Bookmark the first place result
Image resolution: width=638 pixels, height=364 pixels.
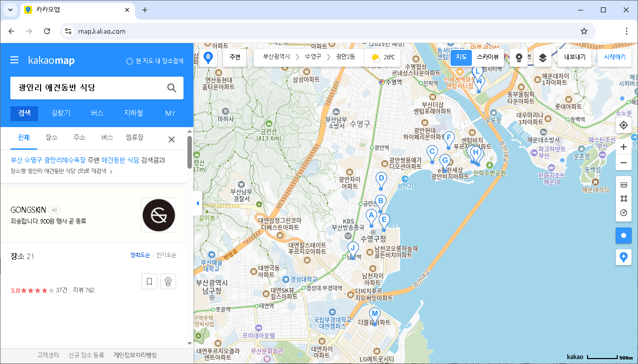click(x=149, y=281)
